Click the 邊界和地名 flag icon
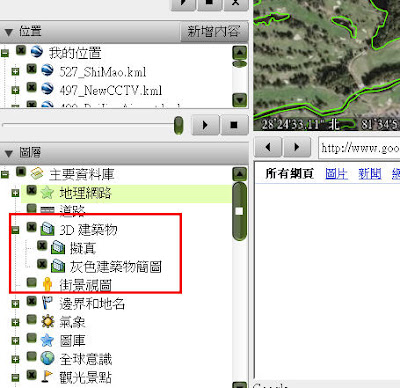 (x=47, y=303)
